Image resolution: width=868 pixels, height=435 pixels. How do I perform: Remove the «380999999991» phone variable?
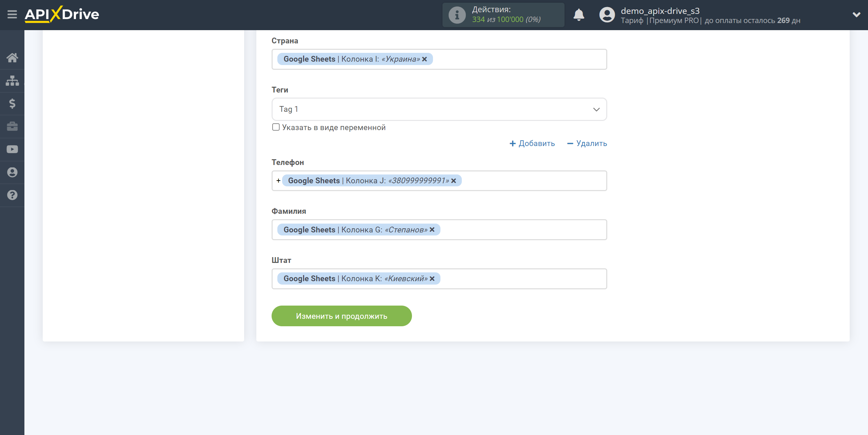coord(454,181)
